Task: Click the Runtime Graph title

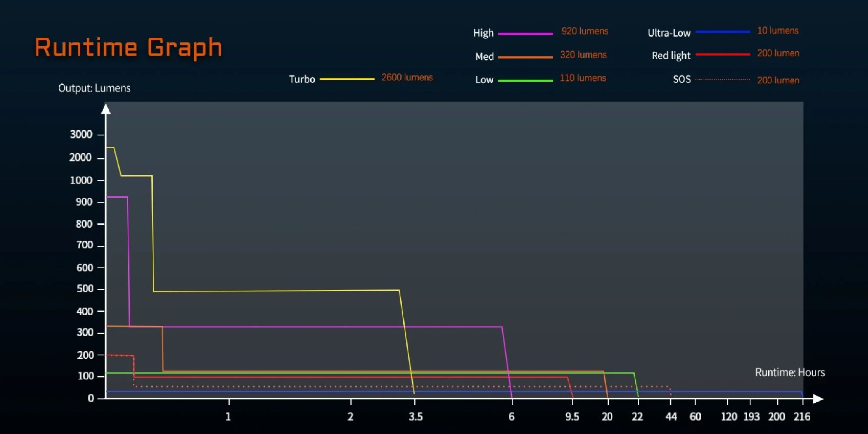Action: [x=128, y=47]
